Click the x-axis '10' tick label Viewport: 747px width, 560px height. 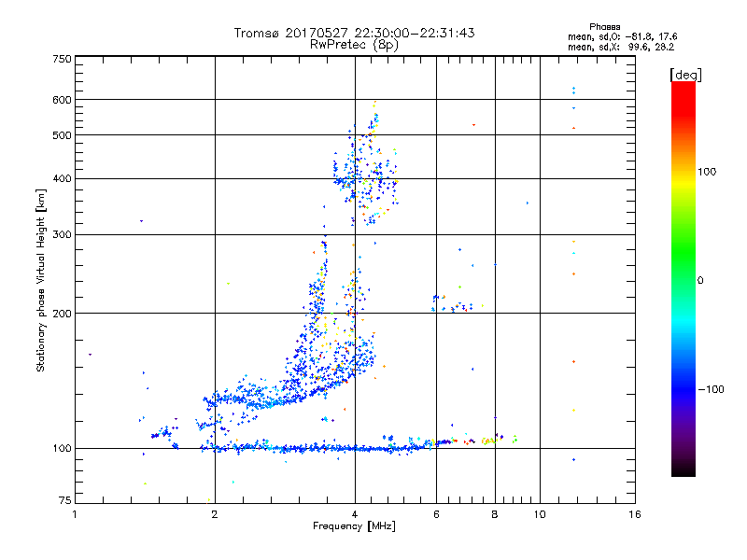coord(540,514)
